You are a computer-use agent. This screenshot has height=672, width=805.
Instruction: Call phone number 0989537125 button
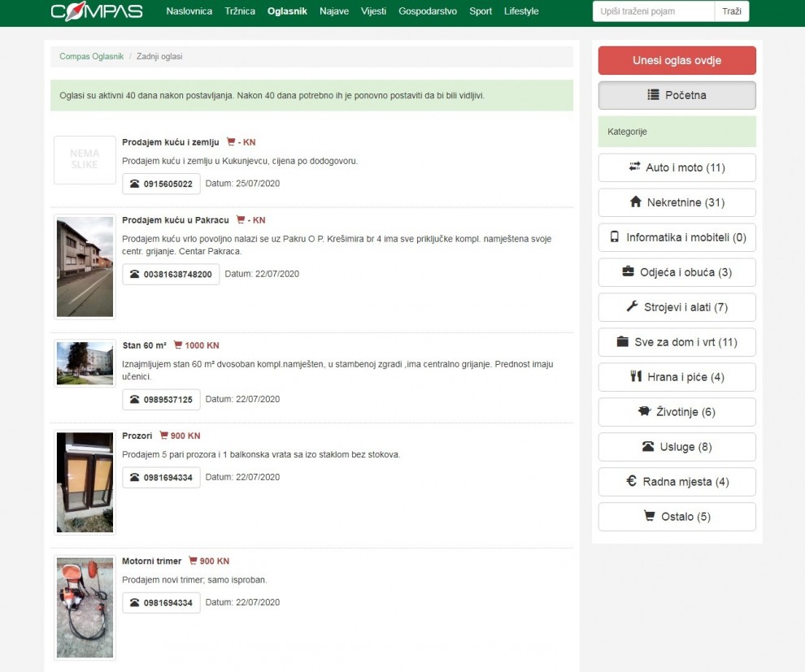(161, 400)
